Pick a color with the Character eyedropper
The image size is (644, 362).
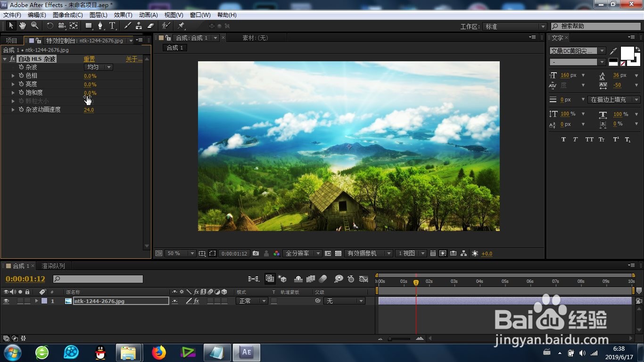pos(613,50)
